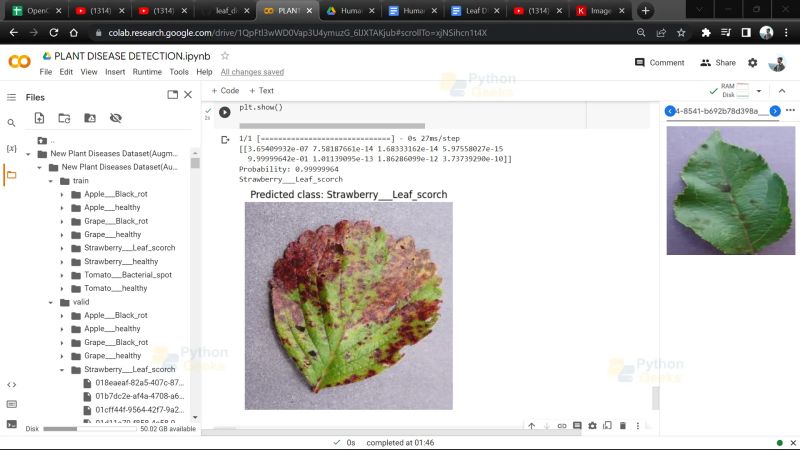This screenshot has width=800, height=450.
Task: Click the code cell horizontal scrollbar
Action: tap(332, 126)
